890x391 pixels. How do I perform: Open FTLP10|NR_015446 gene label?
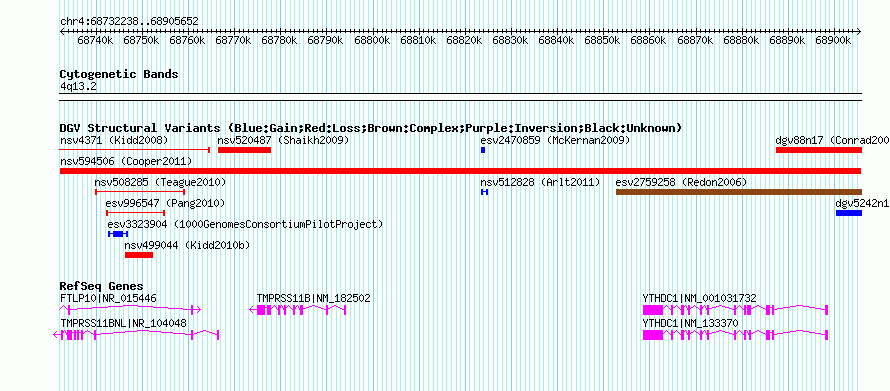(108, 298)
